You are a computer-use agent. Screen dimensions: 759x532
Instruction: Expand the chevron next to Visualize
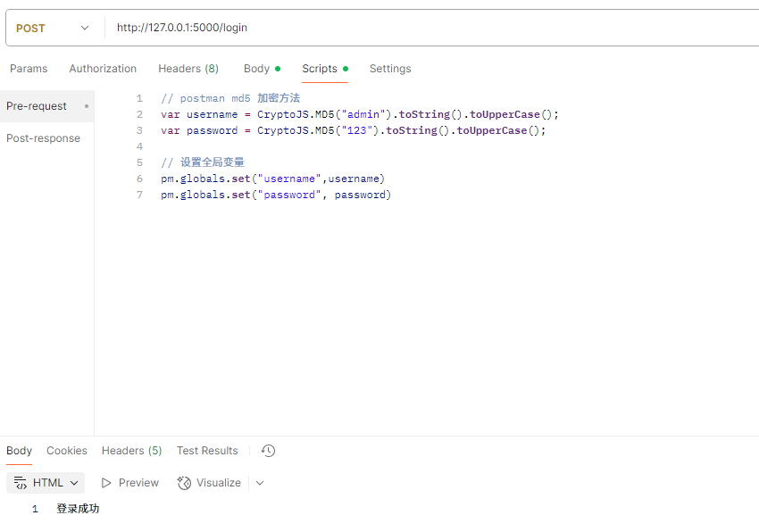[260, 483]
